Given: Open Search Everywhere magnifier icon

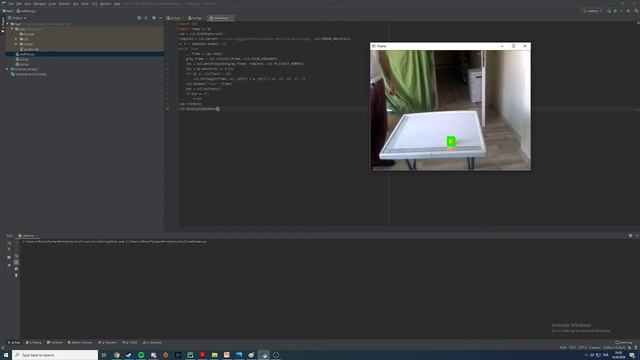Looking at the screenshot, I should pos(636,11).
